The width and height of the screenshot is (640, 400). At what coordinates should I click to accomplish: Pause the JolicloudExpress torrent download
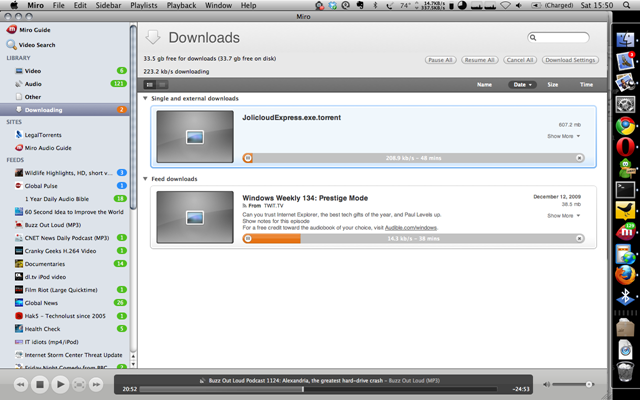tap(249, 157)
